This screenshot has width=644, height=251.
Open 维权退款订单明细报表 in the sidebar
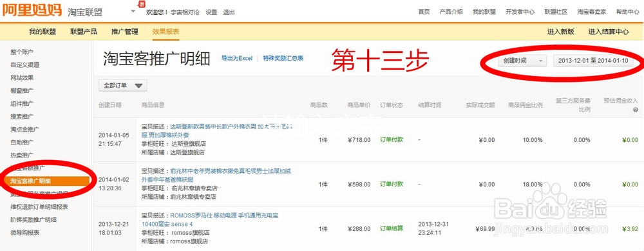tap(39, 206)
